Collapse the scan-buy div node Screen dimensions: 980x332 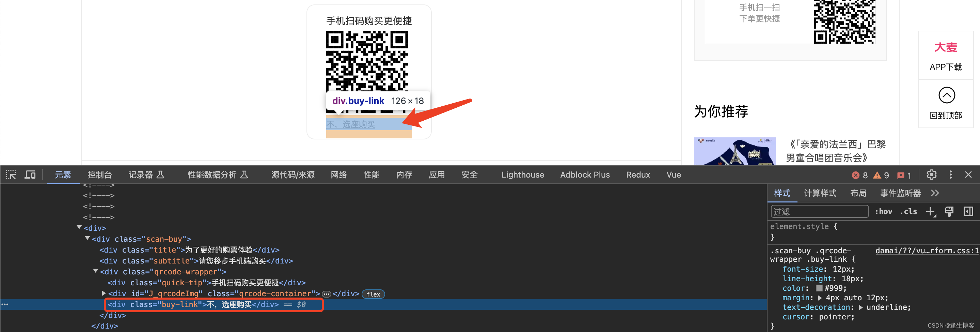tap(88, 238)
